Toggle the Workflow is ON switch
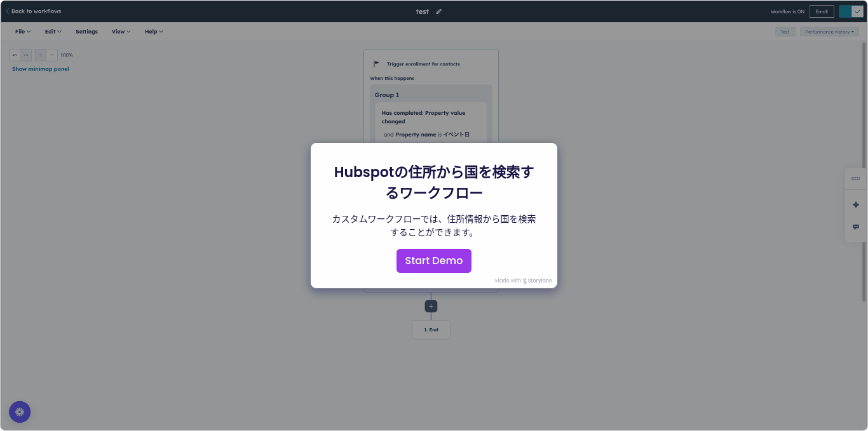 coord(851,11)
